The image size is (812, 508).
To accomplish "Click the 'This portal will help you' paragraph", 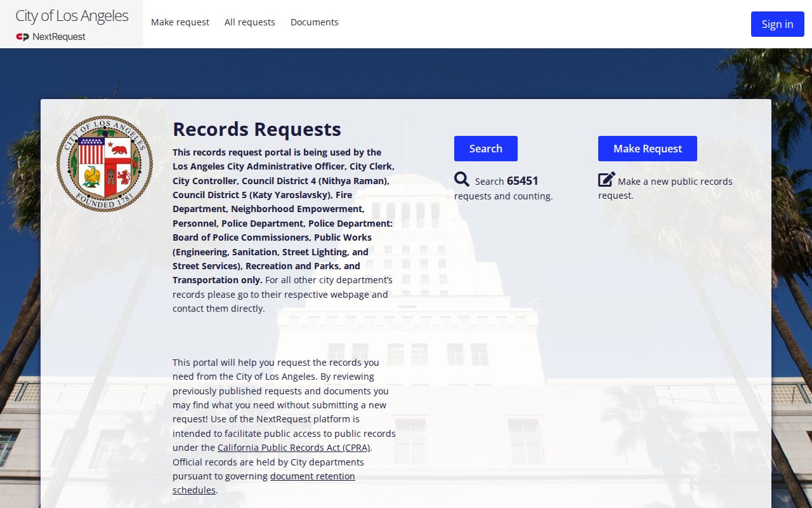I will (284, 426).
